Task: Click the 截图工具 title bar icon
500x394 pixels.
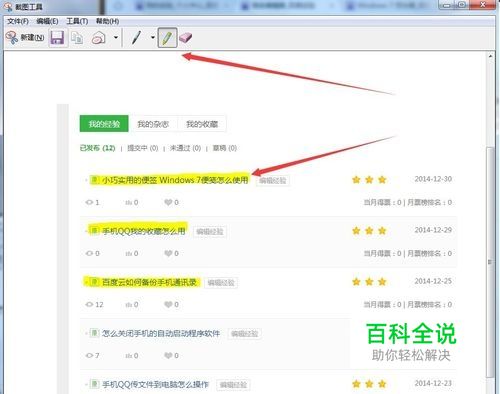Action: pos(8,7)
